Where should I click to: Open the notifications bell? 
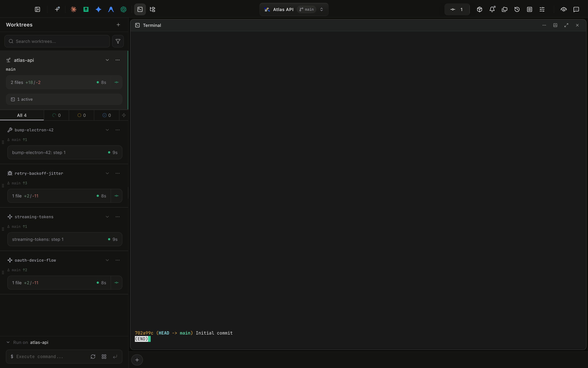(492, 10)
